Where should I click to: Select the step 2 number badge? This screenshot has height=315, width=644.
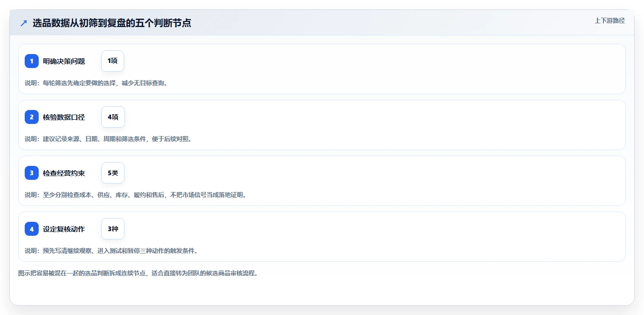(x=32, y=117)
